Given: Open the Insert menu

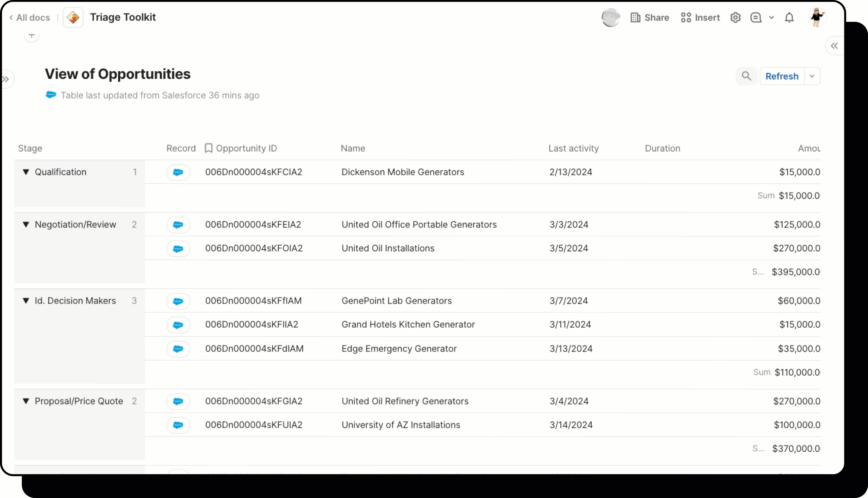Looking at the screenshot, I should [700, 18].
